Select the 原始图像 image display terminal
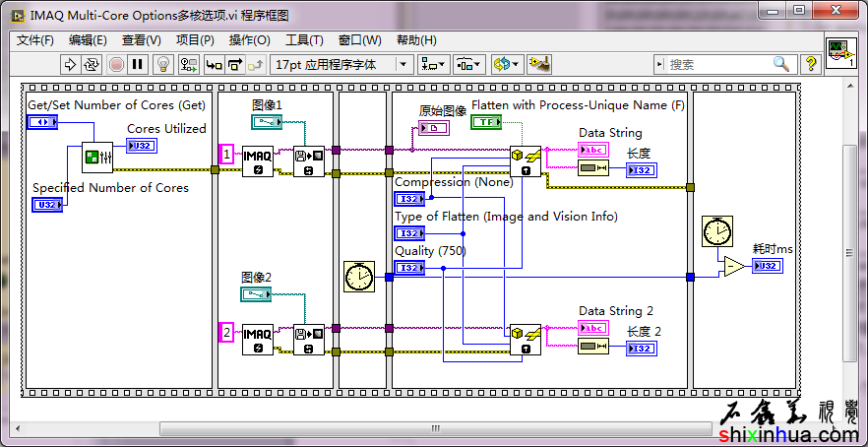868x447 pixels. pyautogui.click(x=434, y=129)
